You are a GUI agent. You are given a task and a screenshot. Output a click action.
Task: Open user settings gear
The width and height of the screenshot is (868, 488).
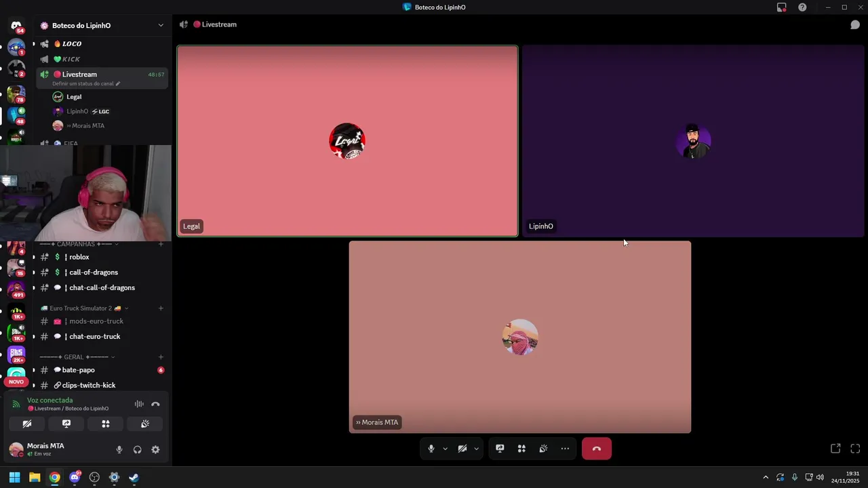155,449
